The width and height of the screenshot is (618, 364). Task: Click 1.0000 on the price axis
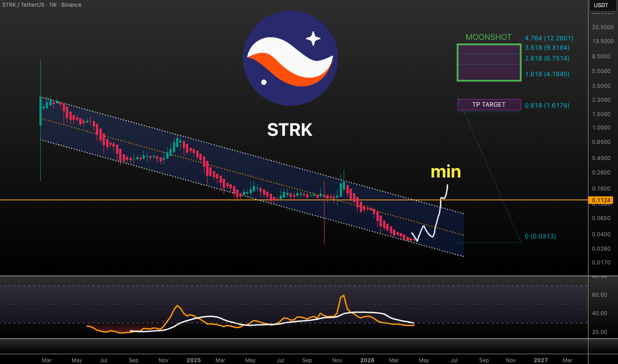click(x=601, y=128)
